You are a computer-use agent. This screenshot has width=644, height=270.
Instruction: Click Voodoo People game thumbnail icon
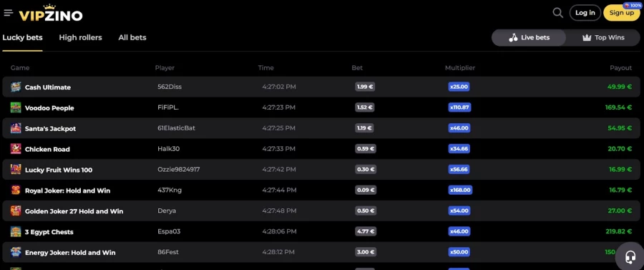16,107
